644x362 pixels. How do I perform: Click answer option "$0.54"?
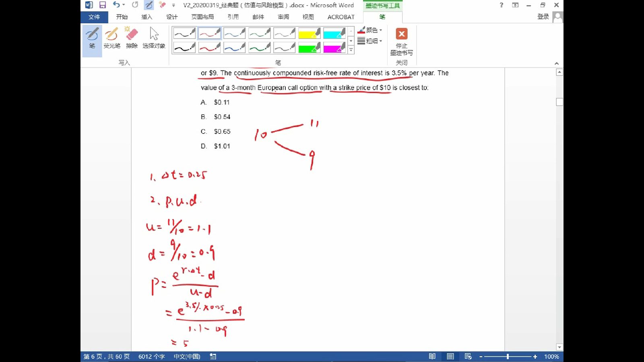[222, 117]
